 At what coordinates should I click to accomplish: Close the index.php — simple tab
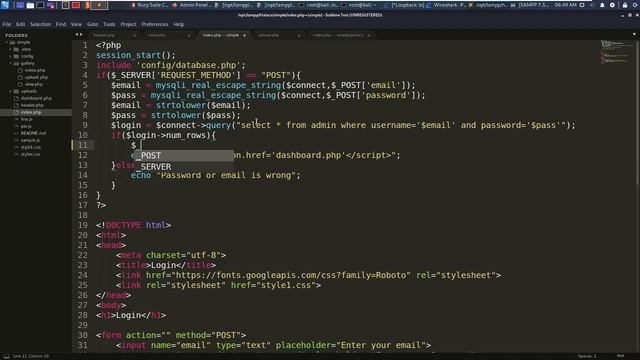(244, 36)
